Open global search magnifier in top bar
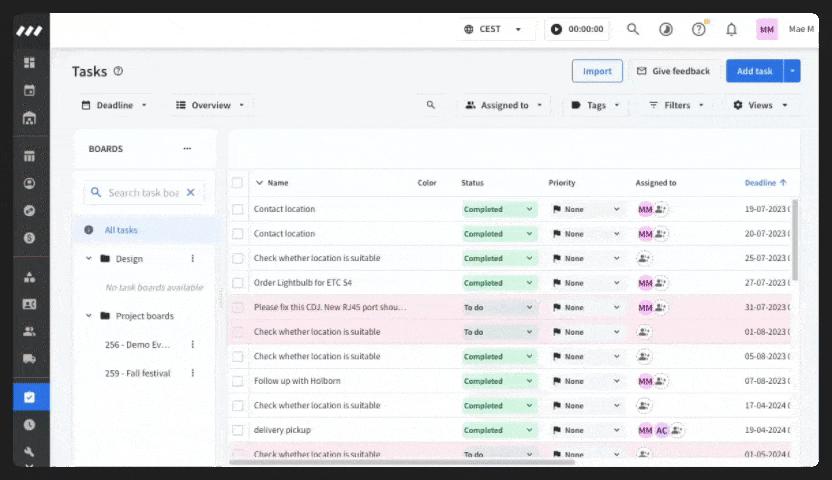This screenshot has width=832, height=480. click(632, 29)
